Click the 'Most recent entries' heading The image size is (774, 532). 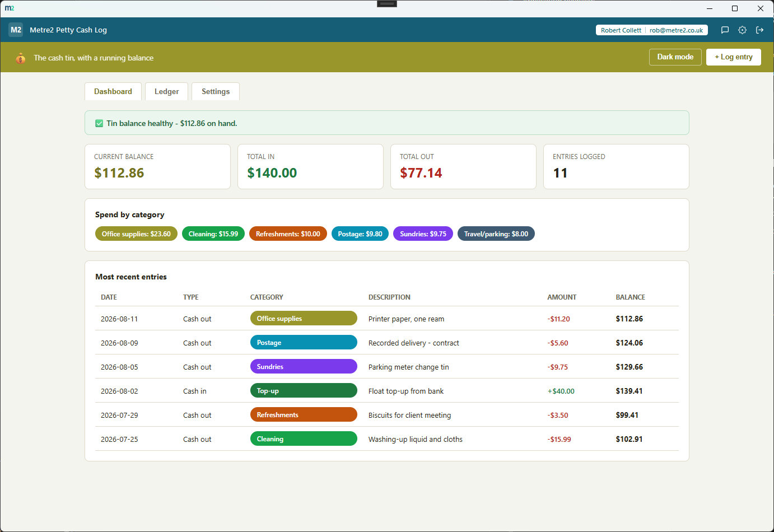(131, 277)
